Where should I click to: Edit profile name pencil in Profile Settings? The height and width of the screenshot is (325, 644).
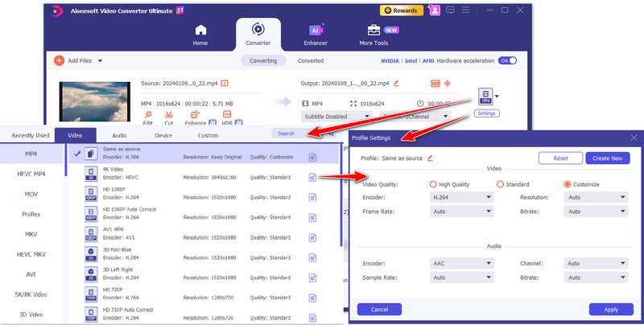(430, 158)
